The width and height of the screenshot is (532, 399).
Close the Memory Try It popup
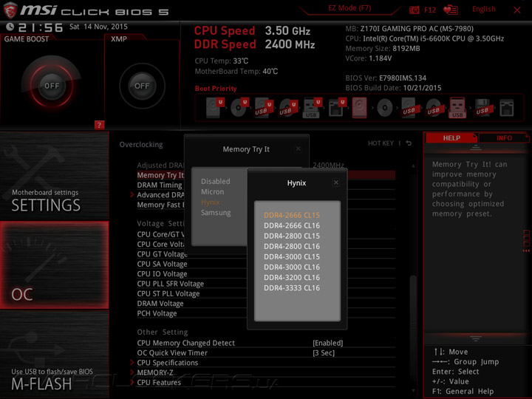coord(298,149)
